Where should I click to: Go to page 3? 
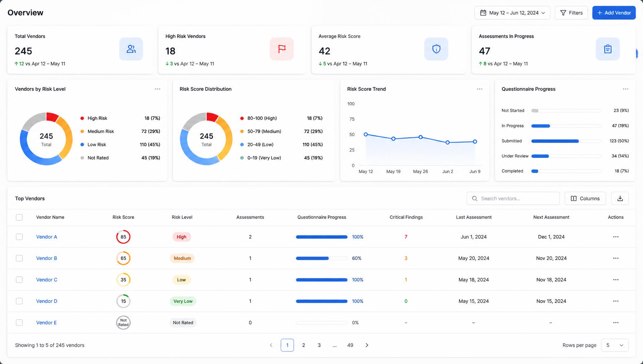(319, 345)
